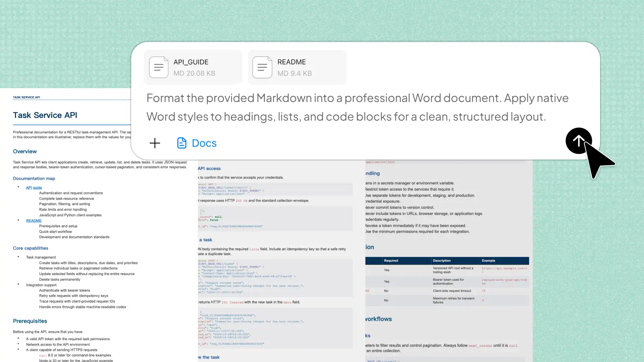The width and height of the screenshot is (644, 362).
Task: Click 'Authenticate with bearer tokens' line
Action: point(64,290)
